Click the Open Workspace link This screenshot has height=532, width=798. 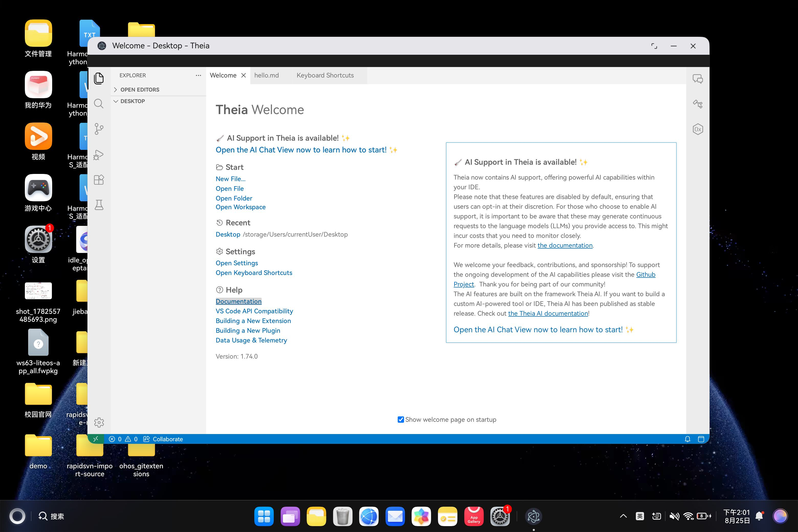tap(241, 207)
